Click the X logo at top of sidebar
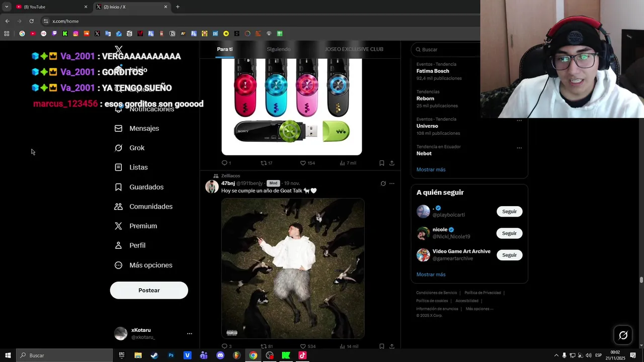The width and height of the screenshot is (644, 362). (x=119, y=50)
